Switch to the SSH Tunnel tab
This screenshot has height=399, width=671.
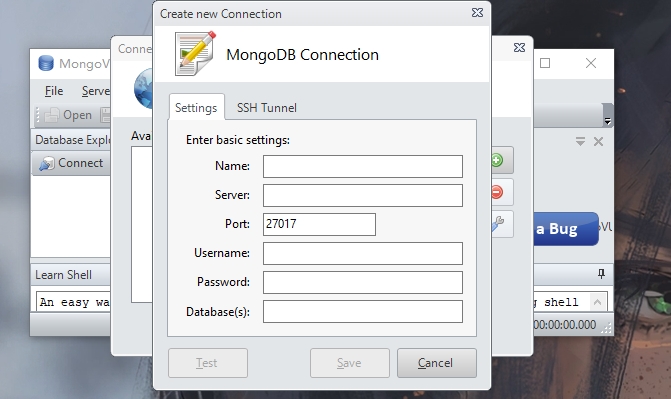(x=267, y=108)
